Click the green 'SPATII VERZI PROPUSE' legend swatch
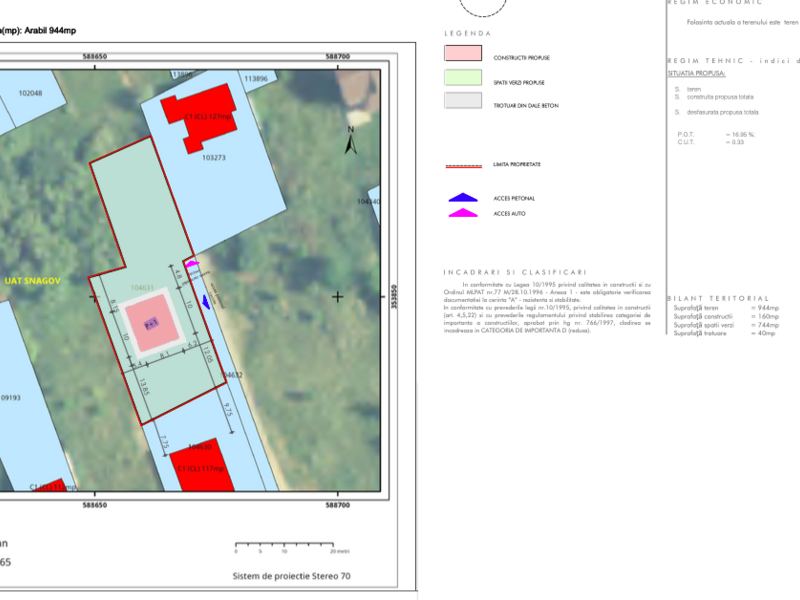This screenshot has width=800, height=600. click(x=463, y=78)
